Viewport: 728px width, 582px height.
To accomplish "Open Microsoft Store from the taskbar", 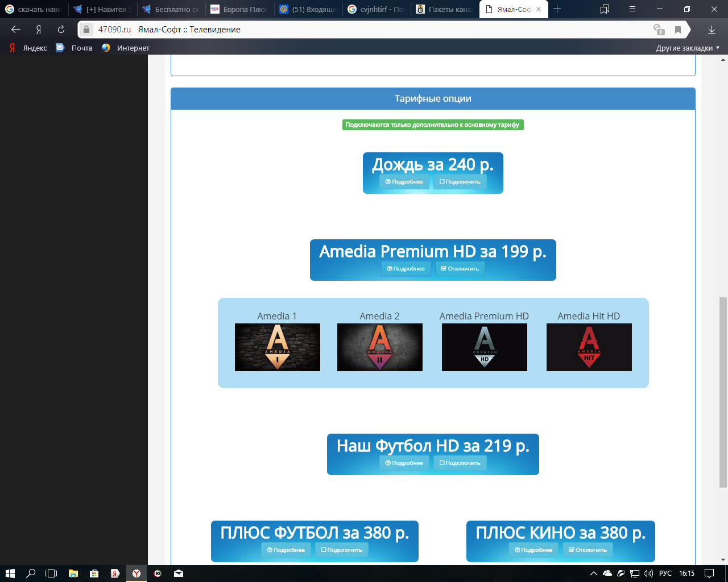I will pyautogui.click(x=94, y=573).
